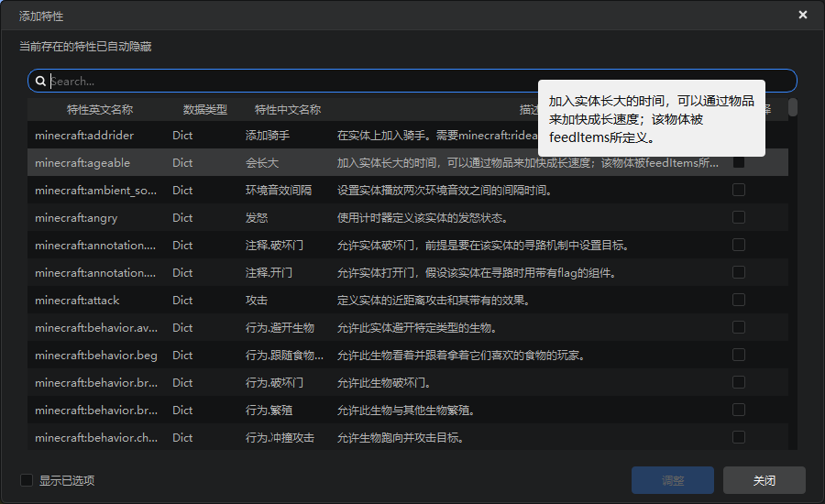Check the 注释.开门 row checkbox
Screen dimensions: 825x504
[x=739, y=272]
